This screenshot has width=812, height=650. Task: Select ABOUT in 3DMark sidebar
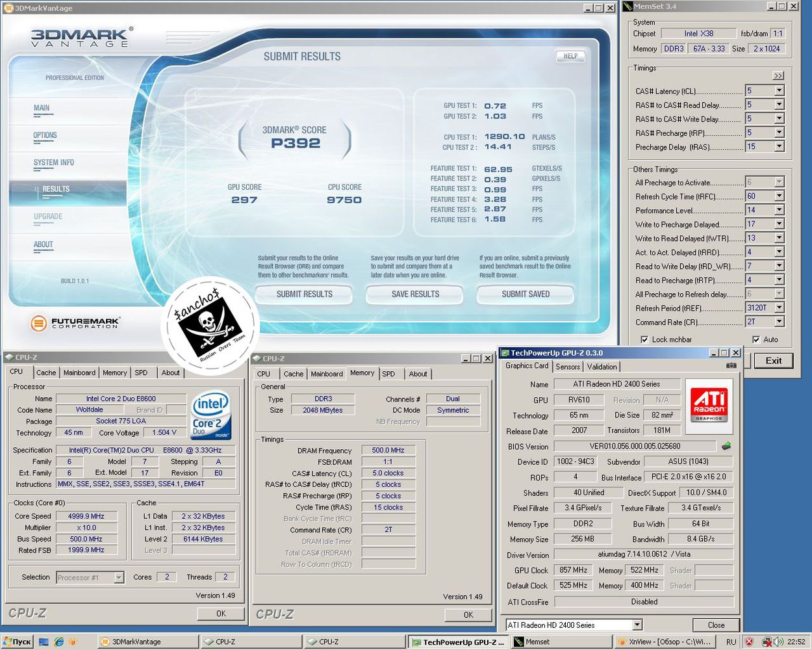point(44,244)
